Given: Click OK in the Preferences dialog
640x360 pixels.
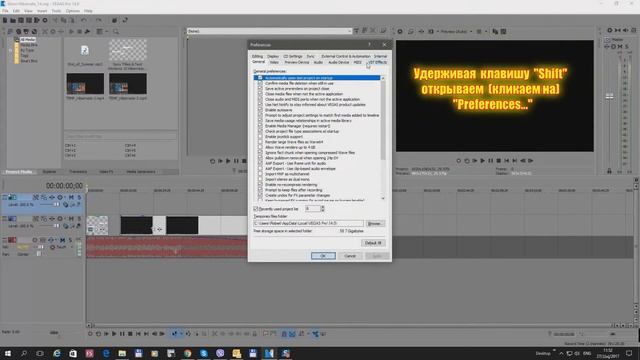Looking at the screenshot, I should pos(323,256).
